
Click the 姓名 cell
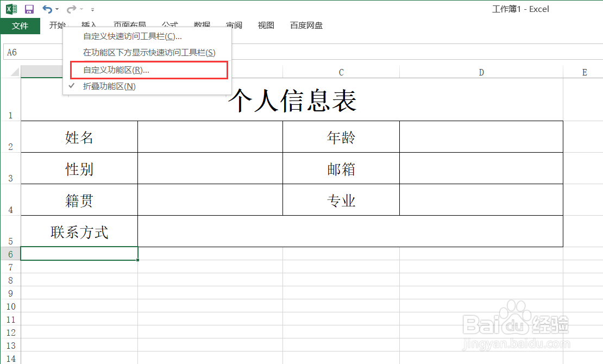(x=79, y=137)
